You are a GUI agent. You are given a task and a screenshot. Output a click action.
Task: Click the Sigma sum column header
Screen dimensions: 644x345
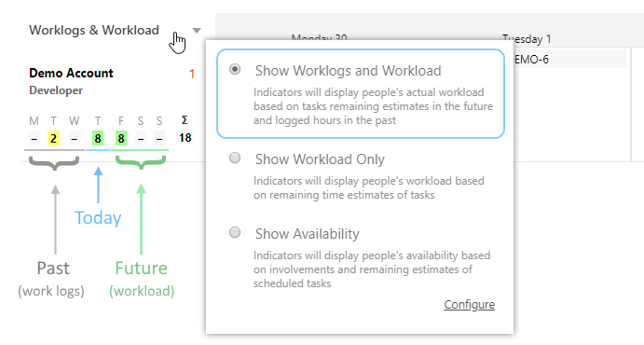pyautogui.click(x=185, y=120)
